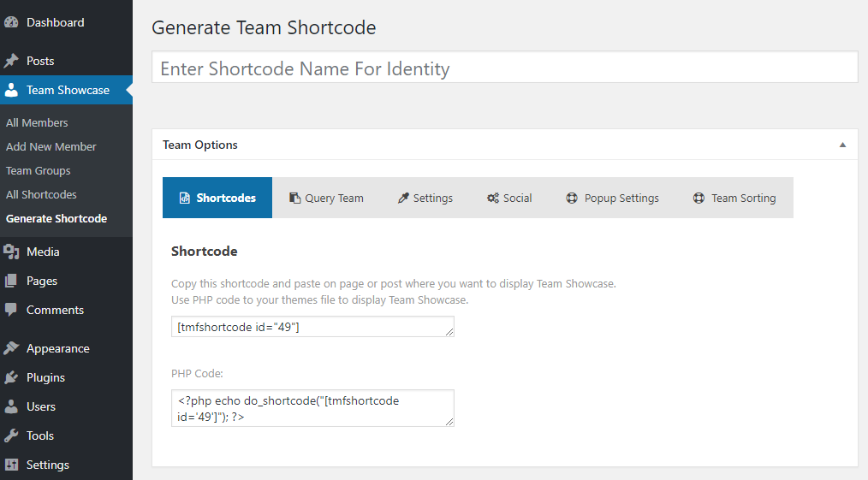Click the Comments speech bubble icon
Image resolution: width=868 pixels, height=480 pixels.
(x=11, y=311)
